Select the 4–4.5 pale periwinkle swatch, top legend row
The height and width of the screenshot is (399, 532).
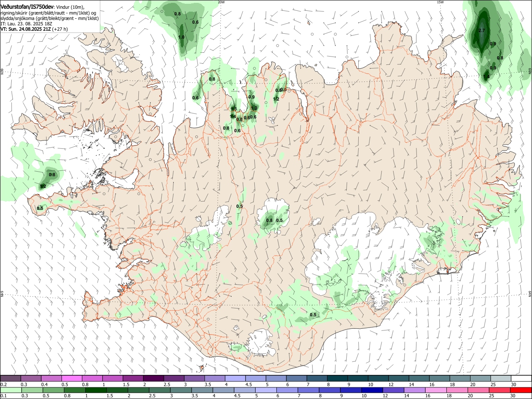tap(235, 379)
